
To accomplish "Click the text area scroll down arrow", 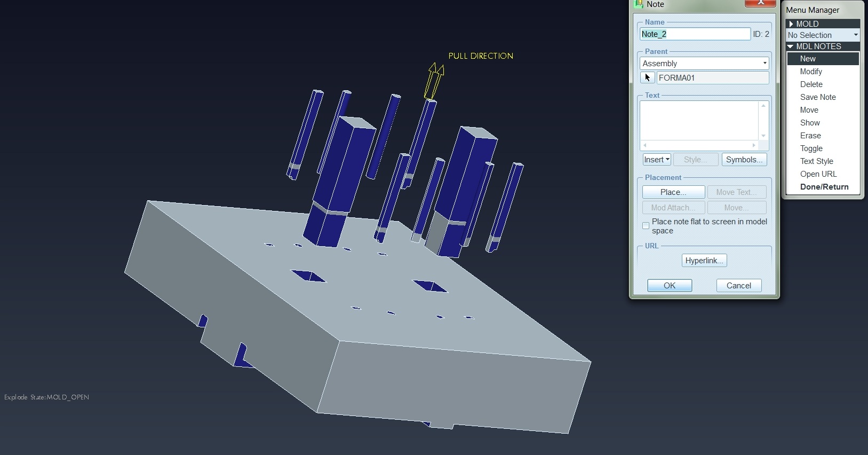I will pyautogui.click(x=763, y=136).
